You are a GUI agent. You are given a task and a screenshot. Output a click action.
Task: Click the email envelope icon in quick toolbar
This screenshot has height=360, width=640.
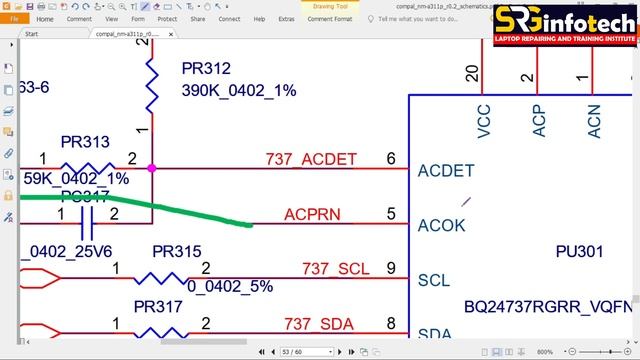pos(52,7)
